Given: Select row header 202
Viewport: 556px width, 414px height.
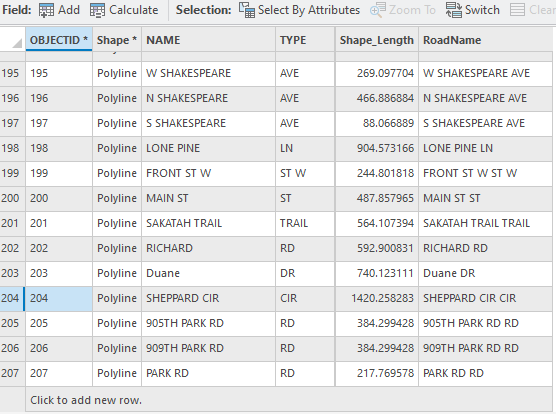Looking at the screenshot, I should 12,248.
